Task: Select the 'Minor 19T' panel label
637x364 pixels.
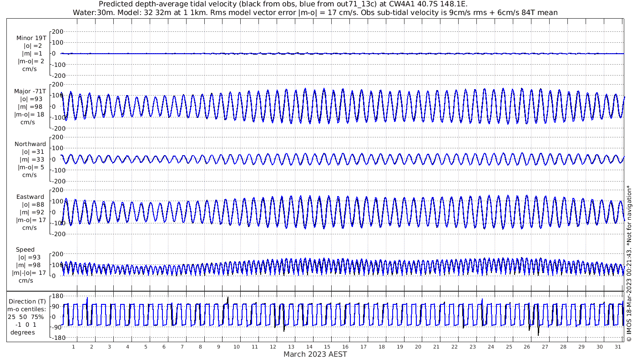Action: [x=31, y=38]
